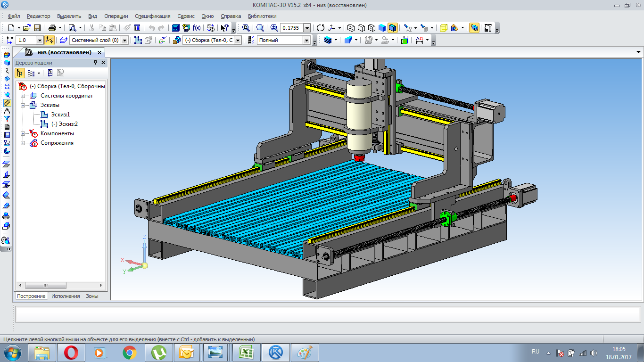This screenshot has width=644, height=362.
Task: Click the model tree horizontal scrollbar
Action: click(x=45, y=286)
